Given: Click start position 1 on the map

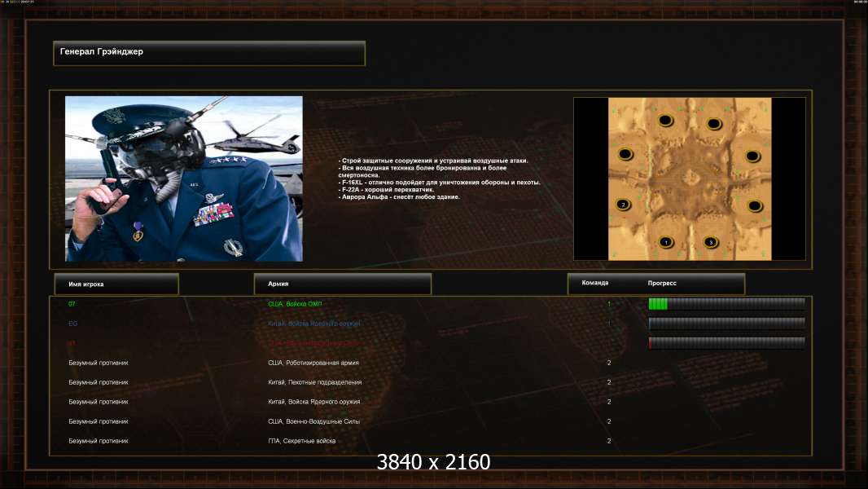Looking at the screenshot, I should coord(667,241).
